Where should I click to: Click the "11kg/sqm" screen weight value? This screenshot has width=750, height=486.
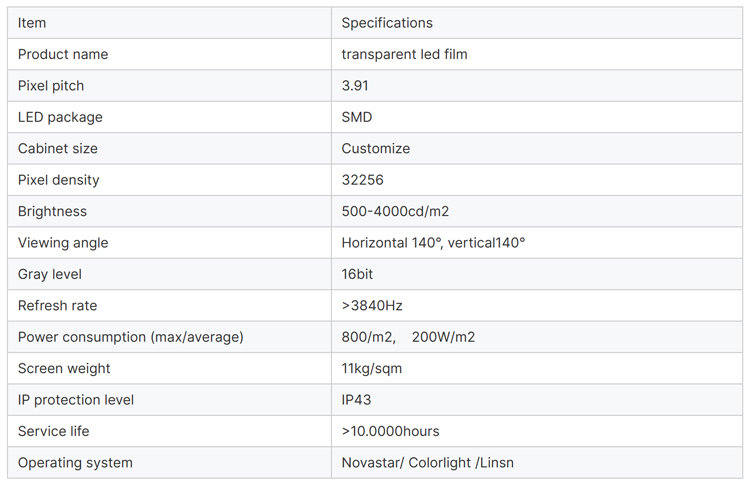pos(372,369)
